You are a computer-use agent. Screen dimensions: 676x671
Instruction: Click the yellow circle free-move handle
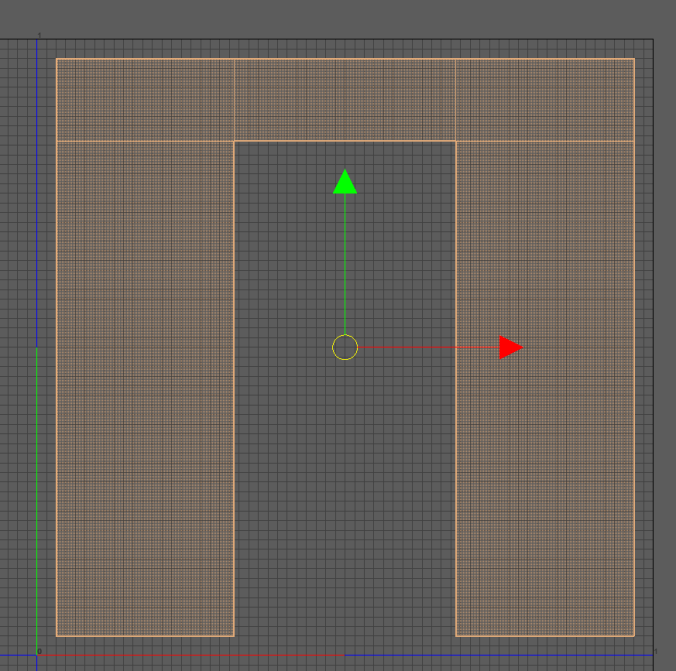[345, 347]
